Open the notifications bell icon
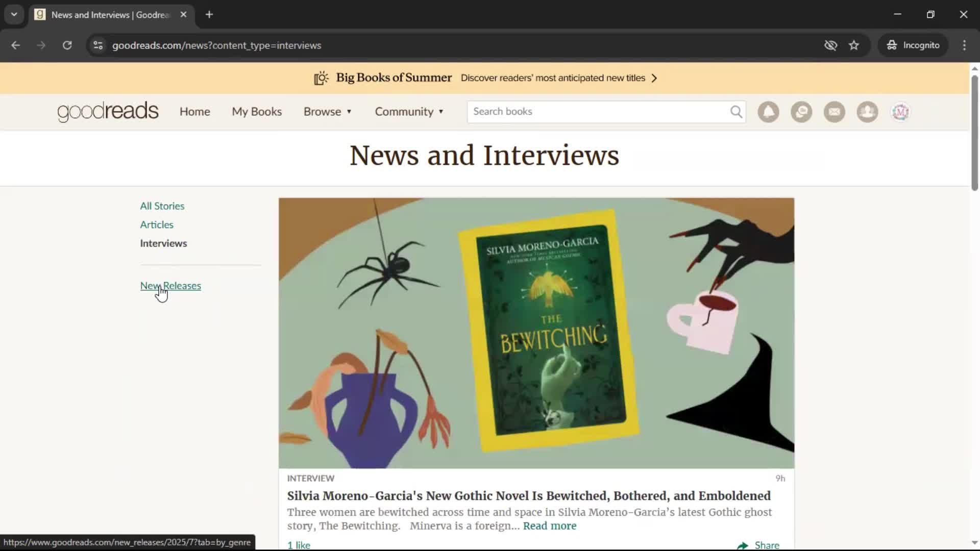The width and height of the screenshot is (980, 551). 768,112
